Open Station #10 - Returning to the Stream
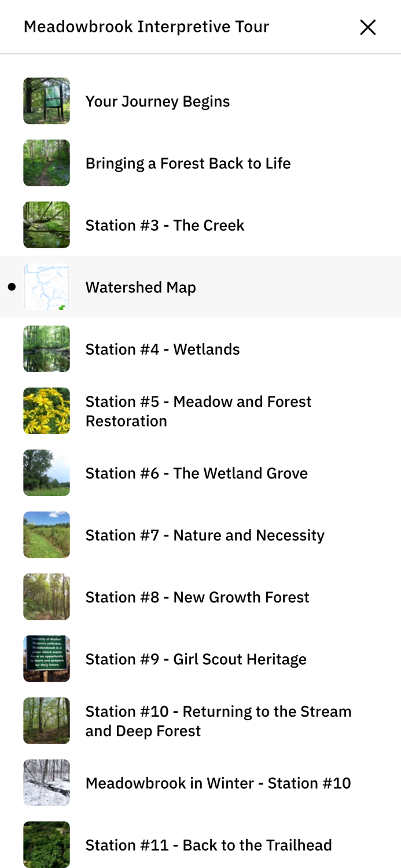401x868 pixels. pyautogui.click(x=218, y=720)
